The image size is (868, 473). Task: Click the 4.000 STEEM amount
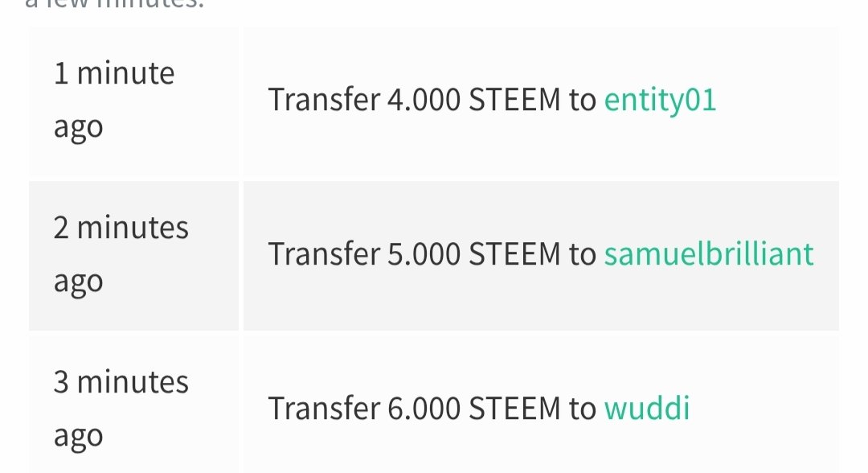click(x=474, y=101)
